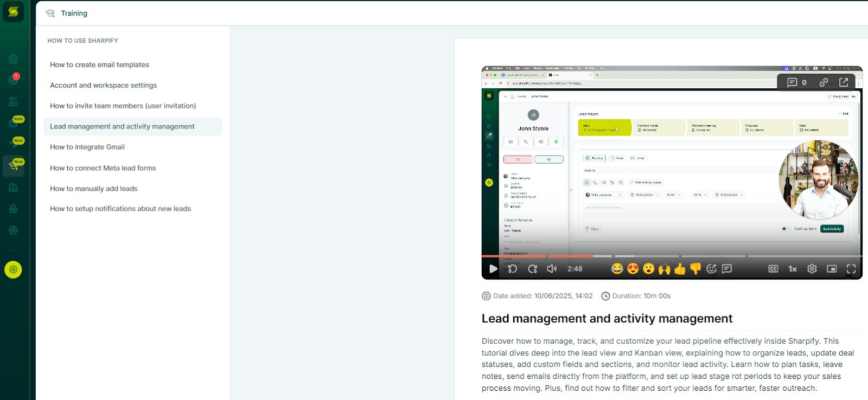Toggle closed captions on the video
The image size is (868, 400).
(774, 269)
